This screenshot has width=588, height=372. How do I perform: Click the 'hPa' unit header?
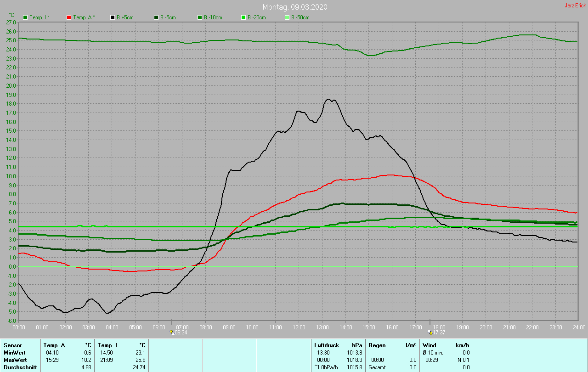[356, 345]
